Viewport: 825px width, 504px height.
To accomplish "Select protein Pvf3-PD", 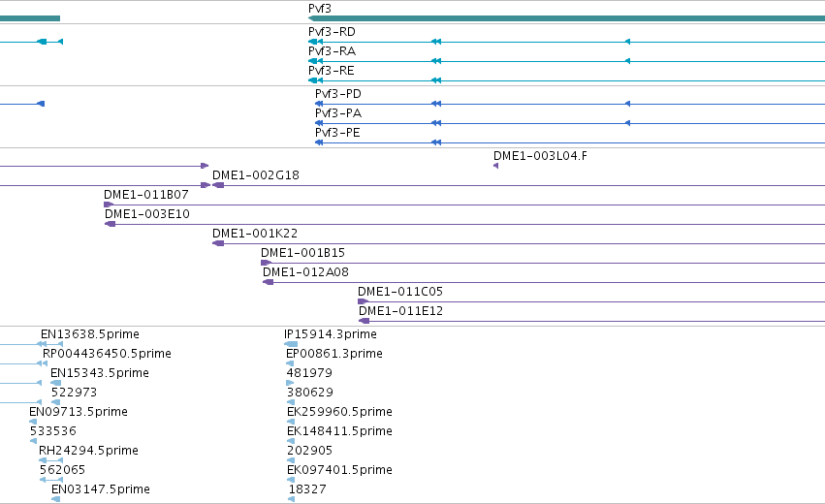I will pos(338,94).
